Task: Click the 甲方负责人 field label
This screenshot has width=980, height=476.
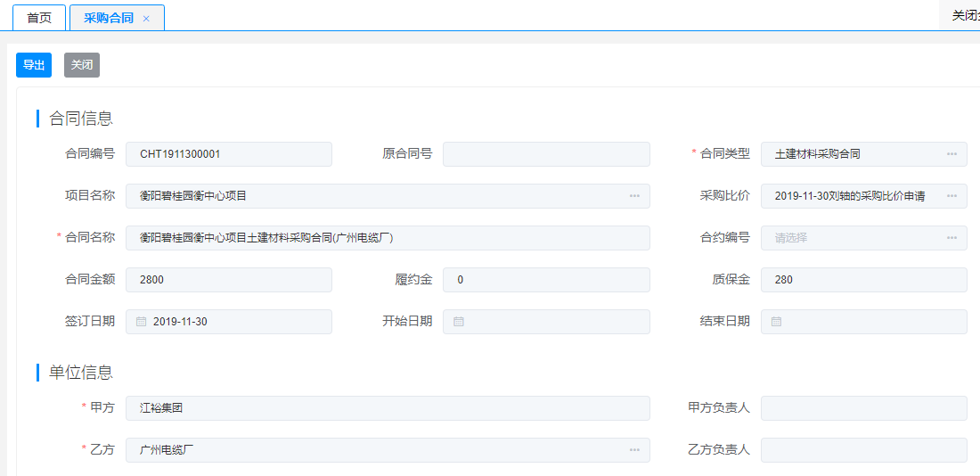Action: click(x=719, y=407)
